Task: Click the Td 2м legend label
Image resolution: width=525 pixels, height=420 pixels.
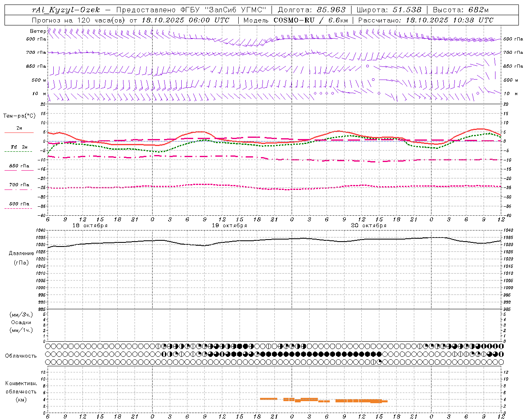Action: pyautogui.click(x=19, y=147)
